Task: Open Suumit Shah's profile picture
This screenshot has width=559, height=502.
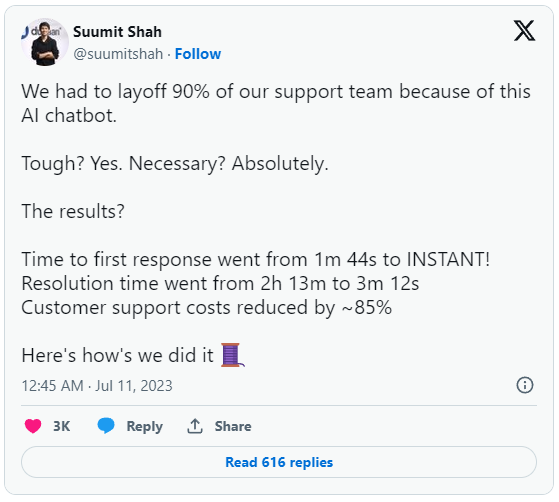Action: [x=45, y=42]
